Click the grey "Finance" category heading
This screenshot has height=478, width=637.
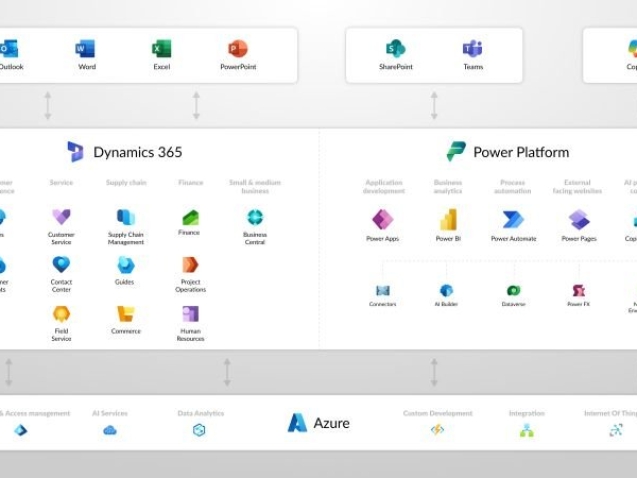pos(191,182)
